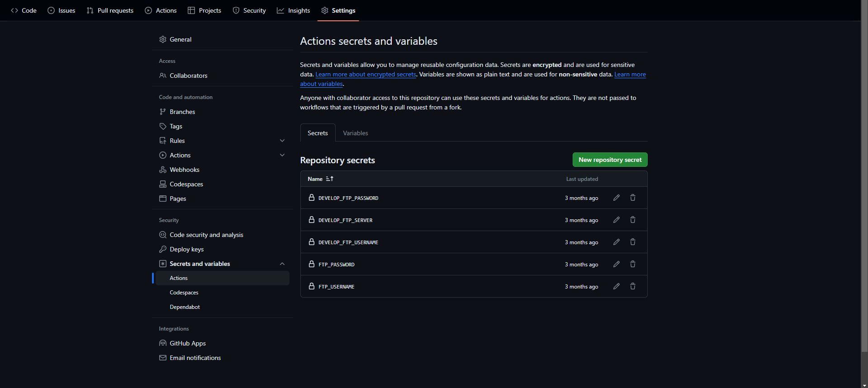The height and width of the screenshot is (388, 868).
Task: Click the FTP_USERNAME secret name
Action: pyautogui.click(x=337, y=287)
